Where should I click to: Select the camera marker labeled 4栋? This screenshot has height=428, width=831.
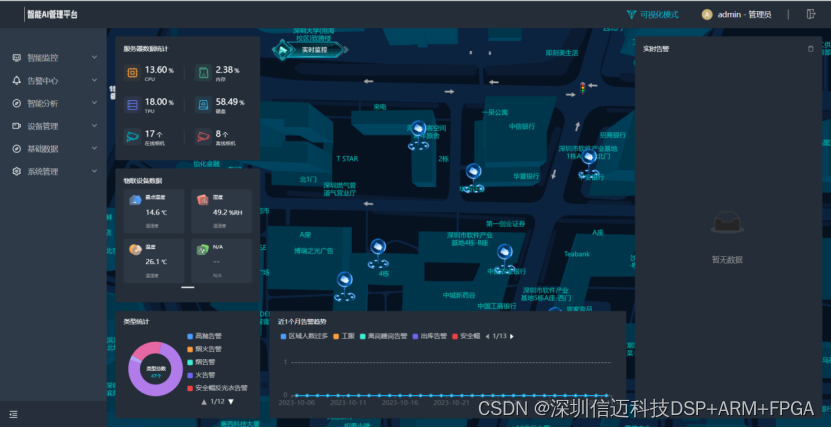pos(377,250)
